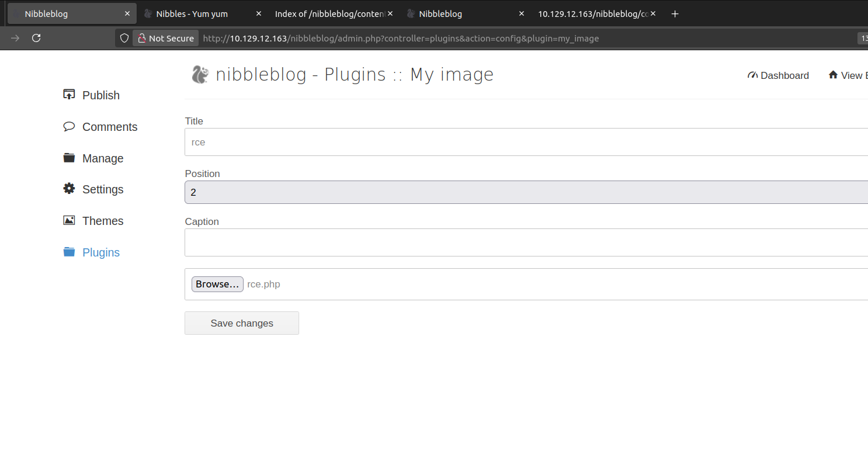Image resolution: width=868 pixels, height=475 pixels.
Task: Click the Browse file button
Action: pyautogui.click(x=217, y=284)
